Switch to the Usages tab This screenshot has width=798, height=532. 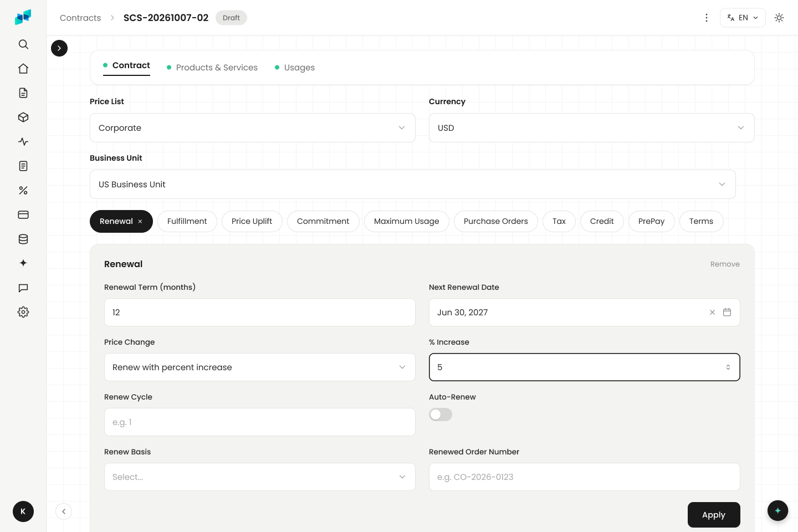[x=295, y=68]
